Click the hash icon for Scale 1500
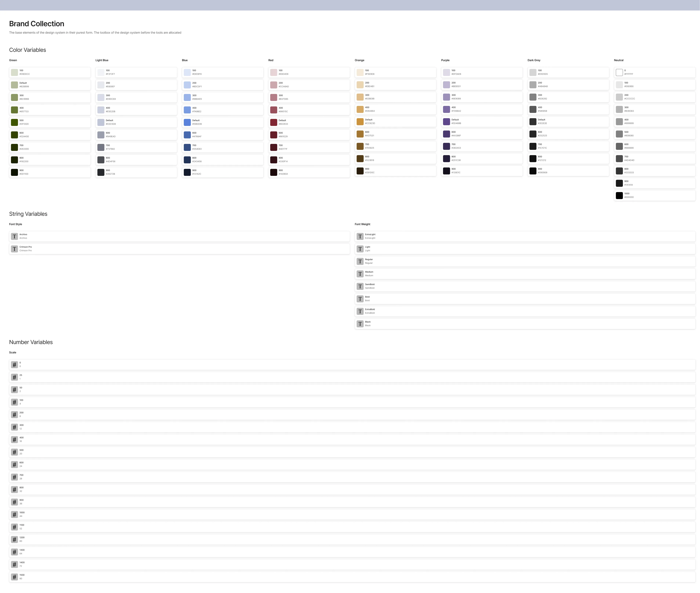 point(15,577)
